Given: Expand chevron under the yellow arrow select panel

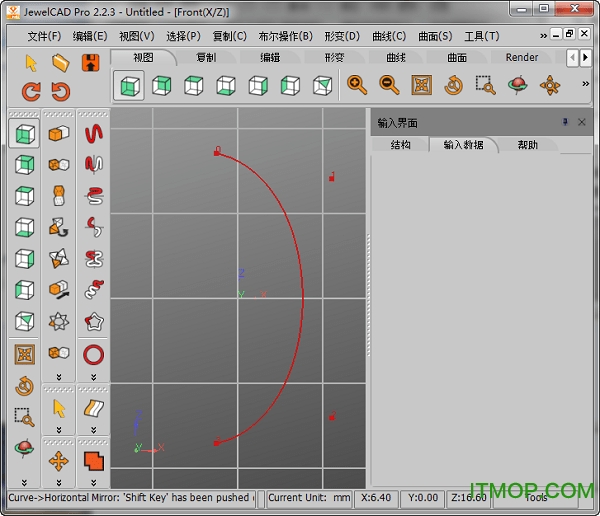Looking at the screenshot, I should pyautogui.click(x=59, y=430).
